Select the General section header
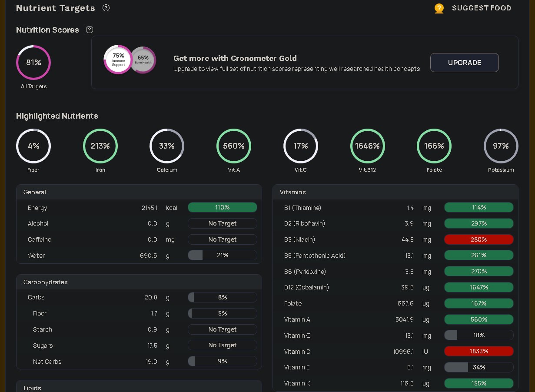This screenshot has width=535, height=392. (139, 192)
